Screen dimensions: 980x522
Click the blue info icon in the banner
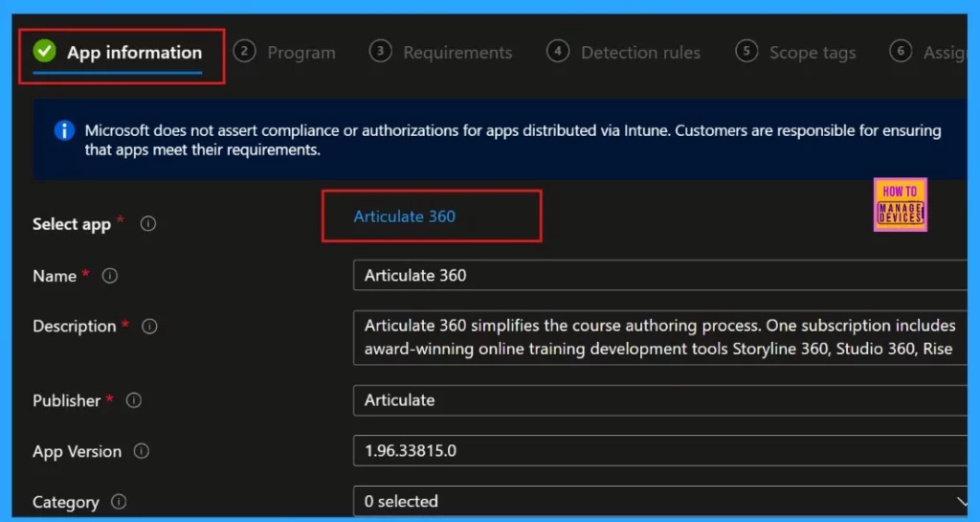pyautogui.click(x=64, y=130)
